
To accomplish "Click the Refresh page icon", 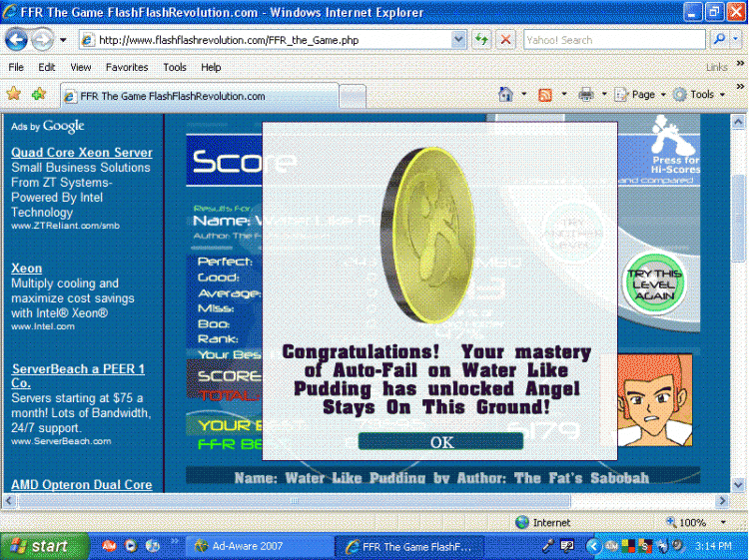I will pos(481,40).
